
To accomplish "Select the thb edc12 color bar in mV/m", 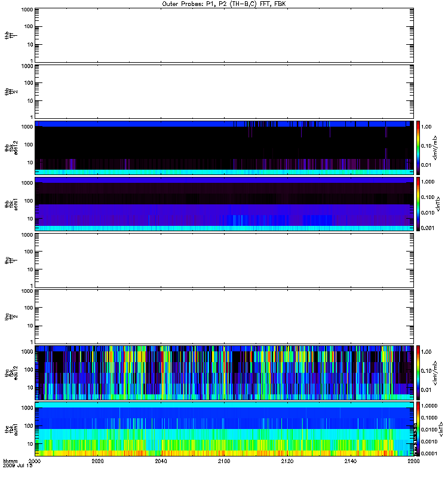I will point(418,148).
